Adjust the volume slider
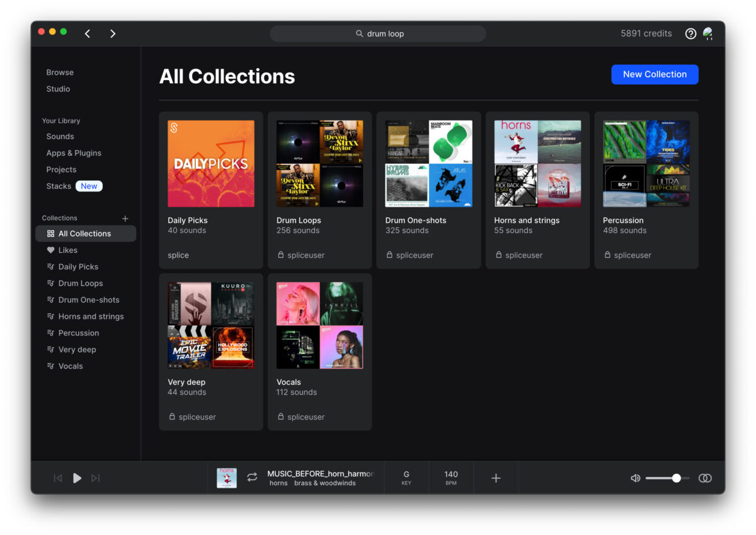Screen dimensions: 756x535 (x=675, y=478)
